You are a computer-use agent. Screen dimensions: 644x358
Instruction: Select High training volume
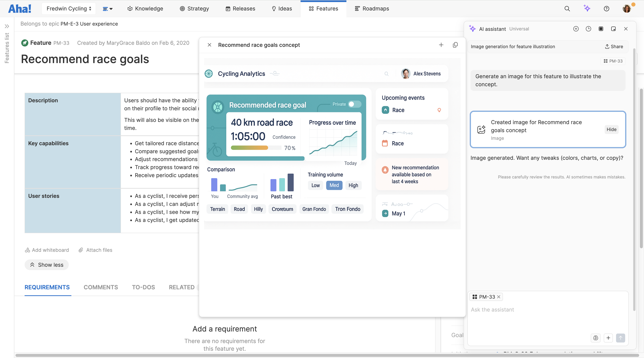point(353,185)
